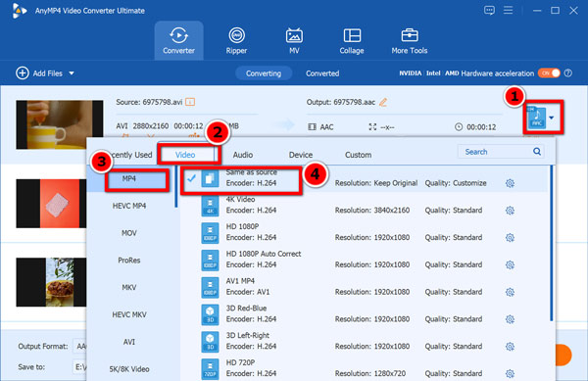
Task: Open the feedback chat icon
Action: (x=489, y=10)
